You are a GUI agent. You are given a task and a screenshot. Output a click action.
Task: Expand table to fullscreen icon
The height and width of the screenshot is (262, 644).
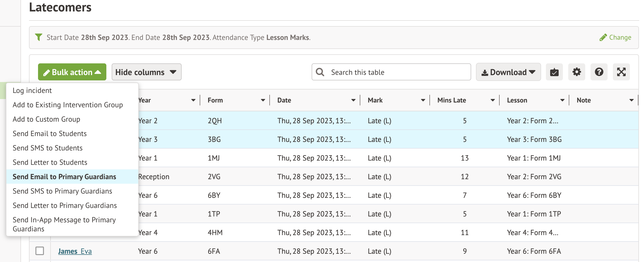621,72
